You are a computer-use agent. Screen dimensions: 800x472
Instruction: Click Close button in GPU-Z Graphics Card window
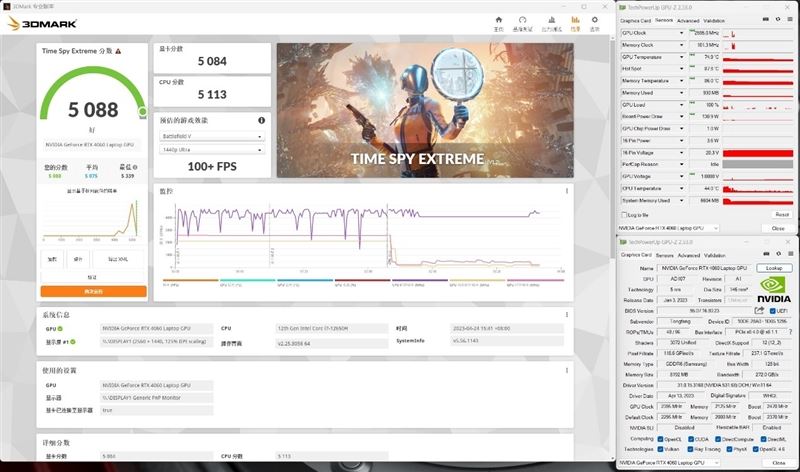778,462
